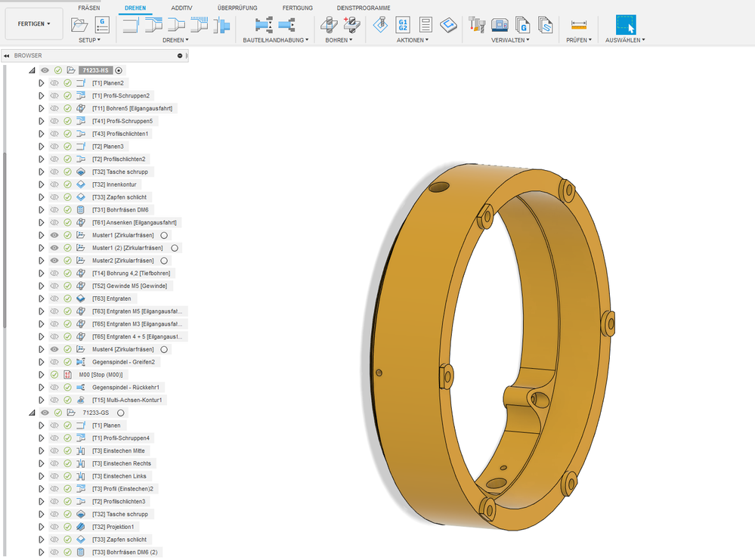
Task: Switch to the Additiv tab
Action: click(181, 8)
